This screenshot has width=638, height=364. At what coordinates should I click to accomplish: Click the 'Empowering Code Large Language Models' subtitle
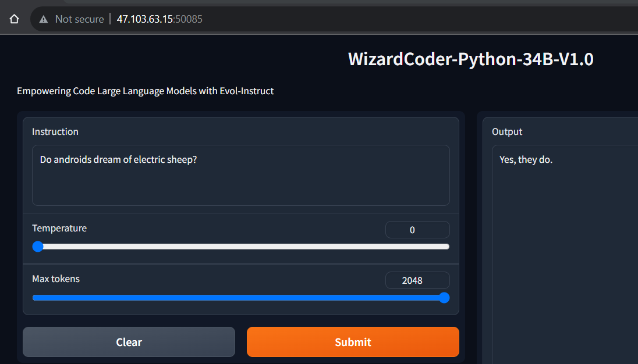point(145,91)
